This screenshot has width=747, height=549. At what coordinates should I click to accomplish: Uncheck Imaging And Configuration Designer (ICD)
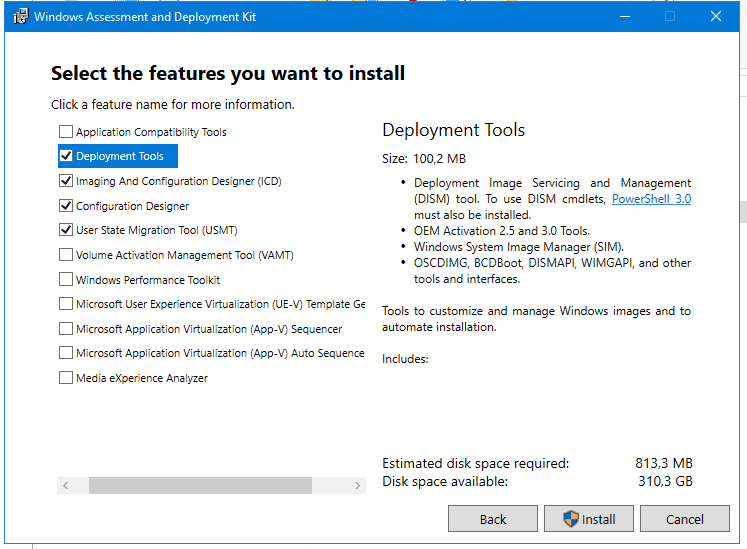pyautogui.click(x=66, y=181)
